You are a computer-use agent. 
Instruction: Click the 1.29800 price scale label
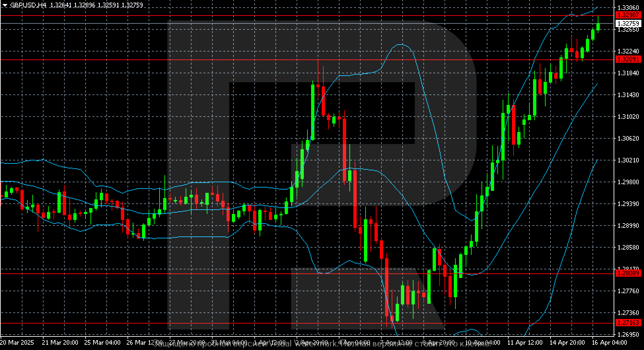coord(628,182)
